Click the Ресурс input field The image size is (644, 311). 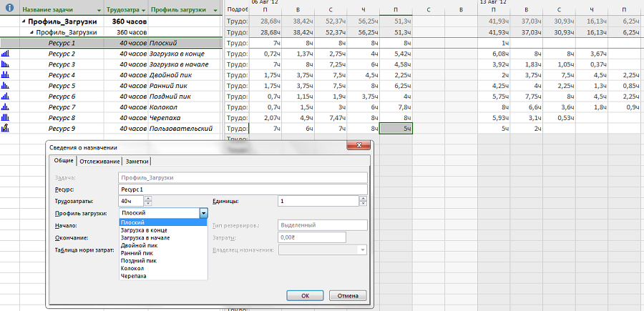click(243, 189)
